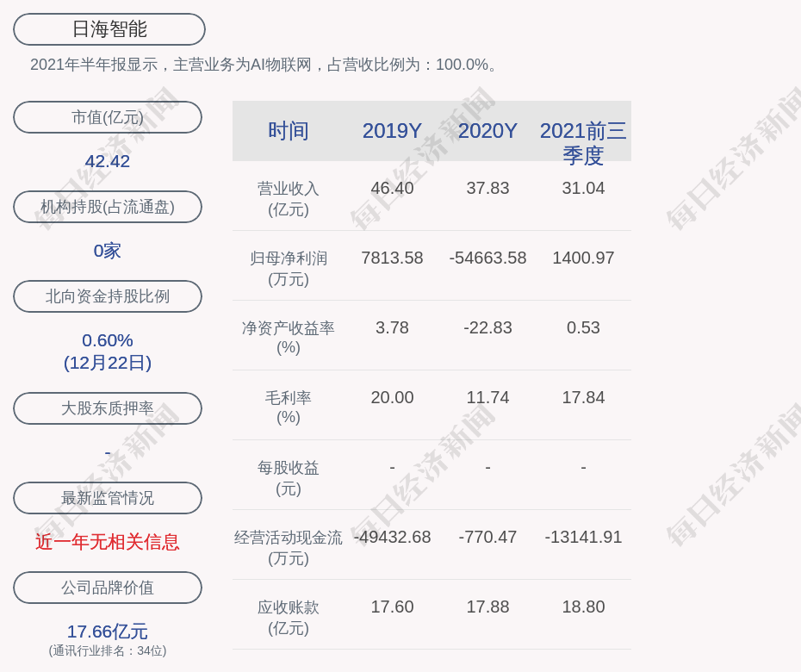
Task: Click the 日海智能 company name pill
Action: (109, 29)
